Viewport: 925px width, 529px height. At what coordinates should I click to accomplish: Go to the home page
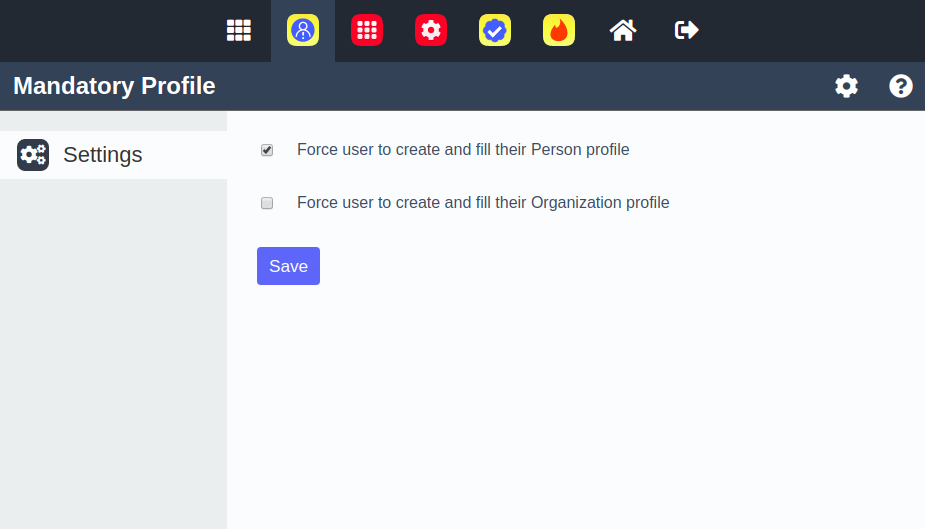coord(623,30)
